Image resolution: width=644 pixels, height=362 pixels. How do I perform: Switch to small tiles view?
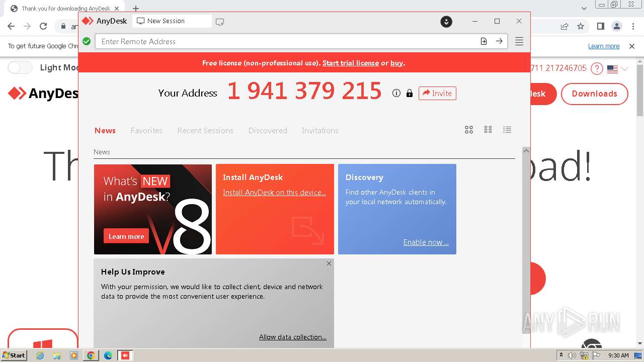[x=488, y=130]
